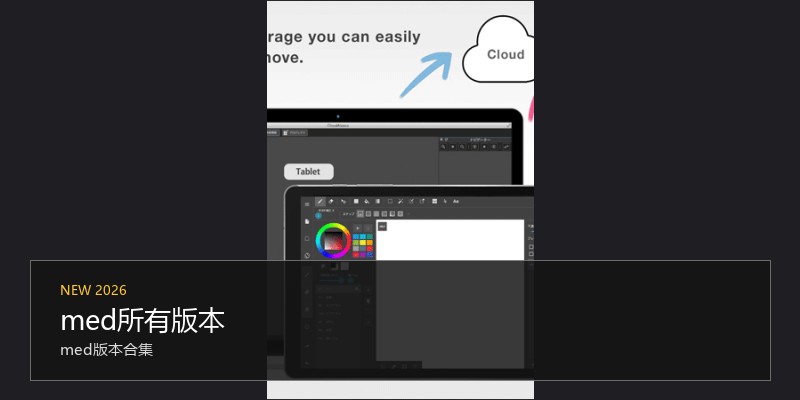Click the zoom-in icon in navigator panel

click(443, 147)
